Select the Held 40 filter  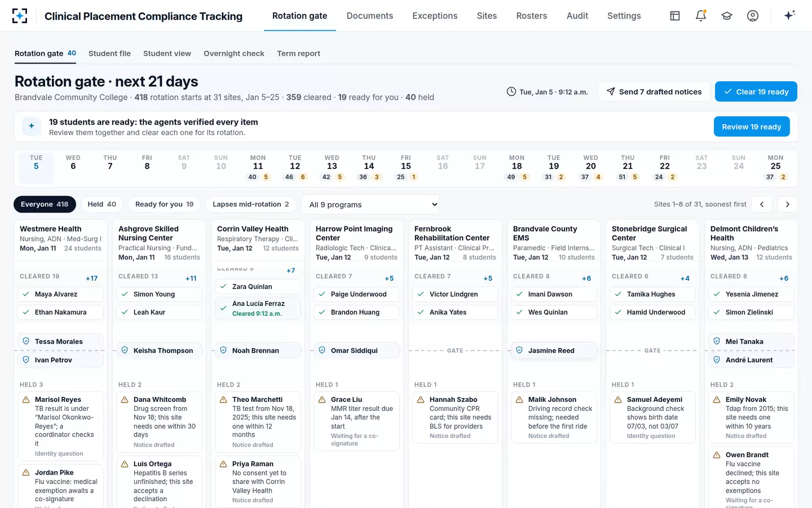[102, 204]
